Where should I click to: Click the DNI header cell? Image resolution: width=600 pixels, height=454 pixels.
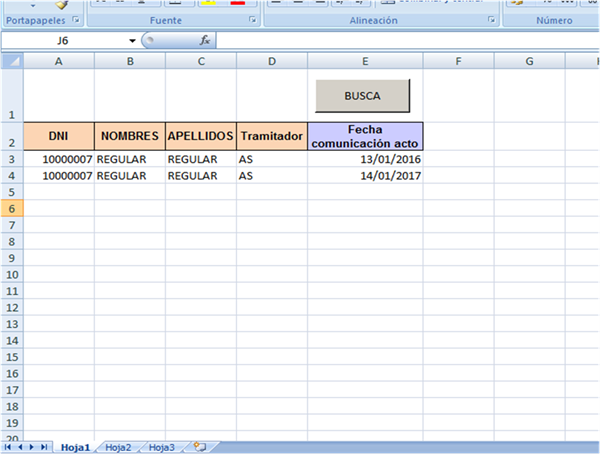point(59,136)
